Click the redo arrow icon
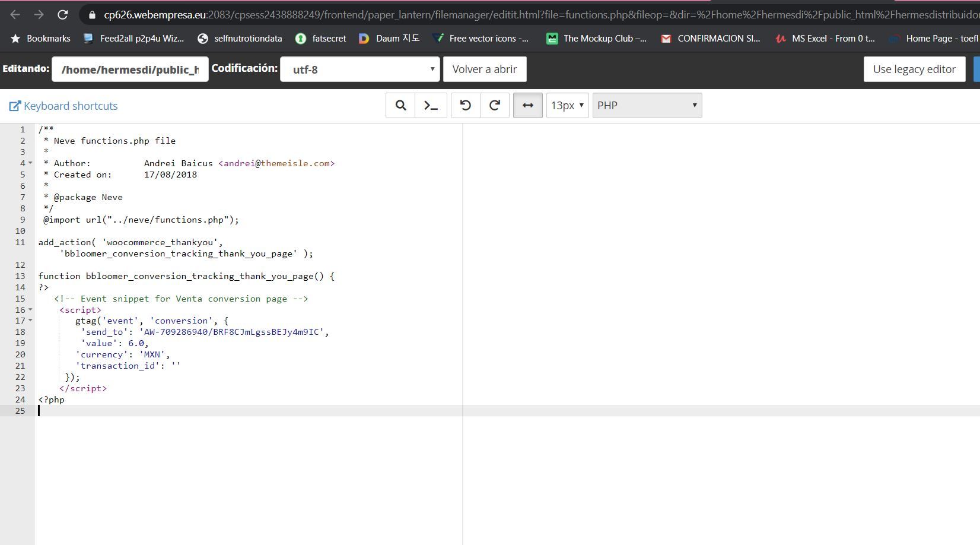Viewport: 980px width, 545px height. pyautogui.click(x=495, y=106)
